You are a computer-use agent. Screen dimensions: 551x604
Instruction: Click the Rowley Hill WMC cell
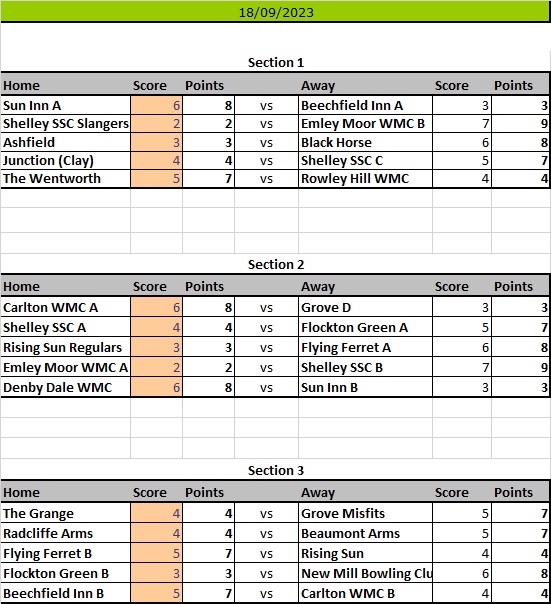tap(365, 179)
